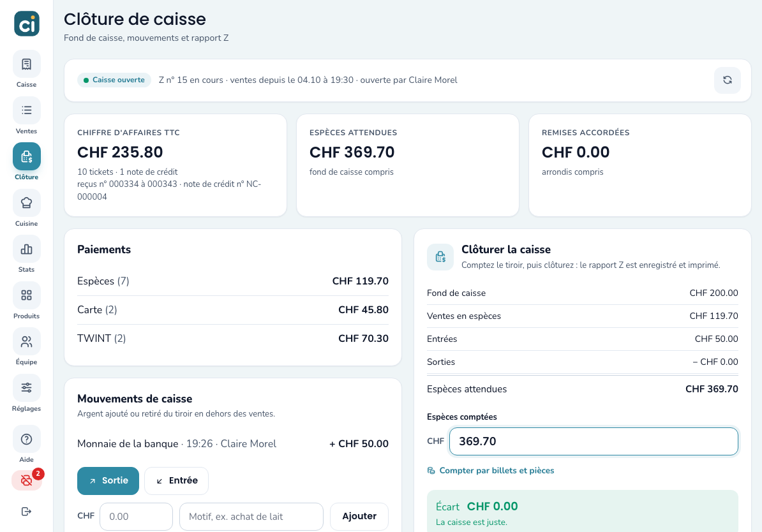Click the logout icon in the sidebar
The height and width of the screenshot is (532, 762).
point(27,511)
